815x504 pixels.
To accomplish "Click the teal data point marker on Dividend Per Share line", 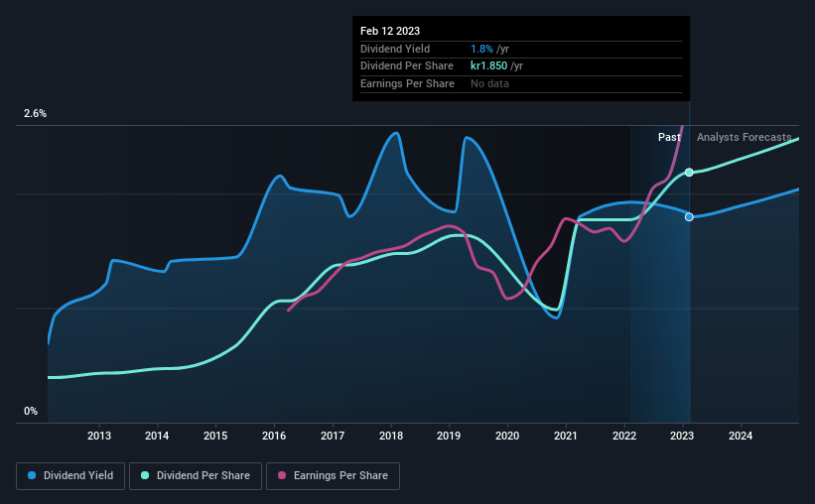I will tap(689, 173).
